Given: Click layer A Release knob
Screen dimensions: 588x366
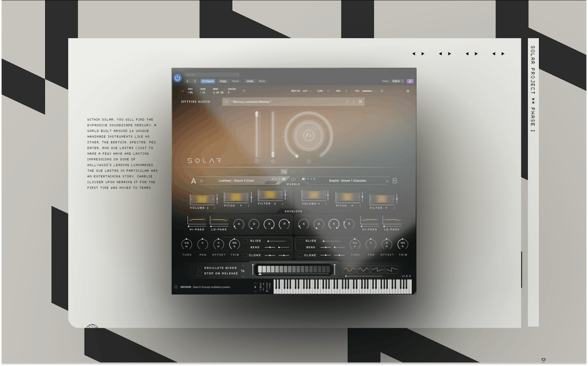Looking at the screenshot, I should pyautogui.click(x=284, y=224).
